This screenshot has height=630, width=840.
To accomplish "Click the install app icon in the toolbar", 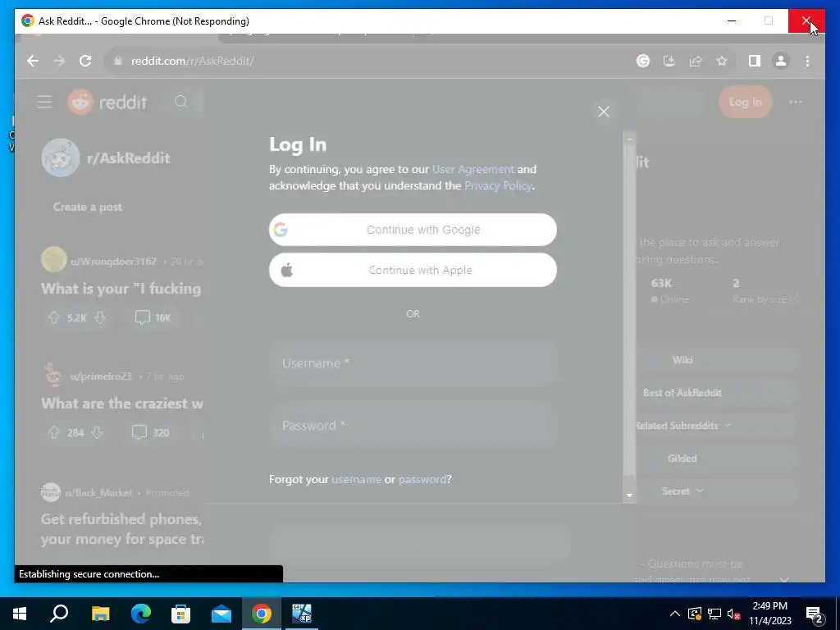I will [x=669, y=61].
